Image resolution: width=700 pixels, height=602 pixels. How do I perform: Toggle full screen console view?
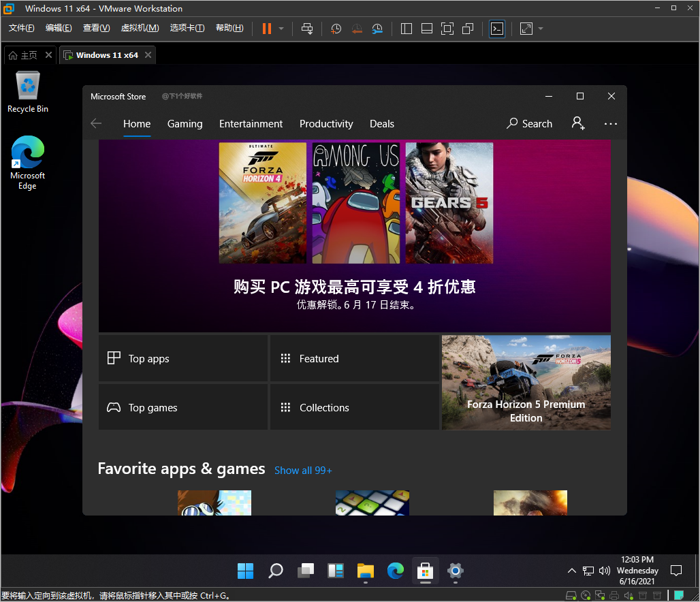point(447,29)
